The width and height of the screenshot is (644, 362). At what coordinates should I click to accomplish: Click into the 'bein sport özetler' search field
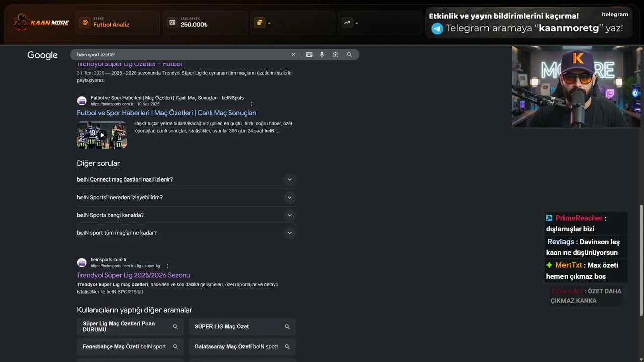[181, 55]
